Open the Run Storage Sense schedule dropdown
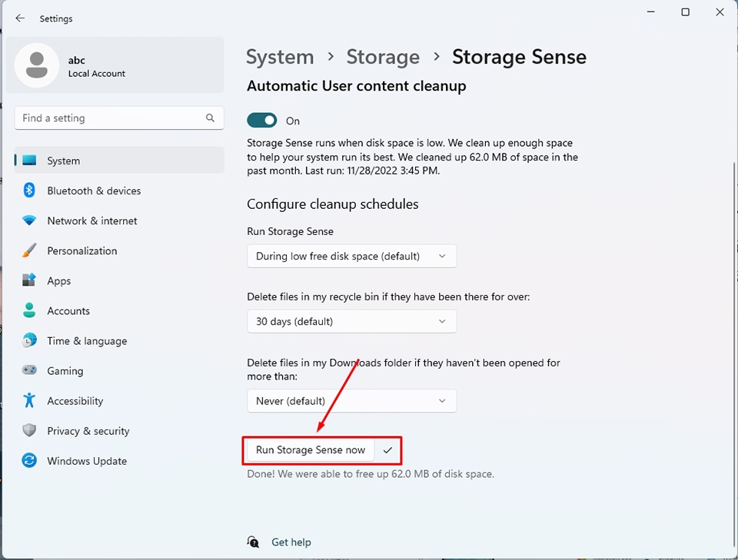The height and width of the screenshot is (560, 738). [x=351, y=257]
